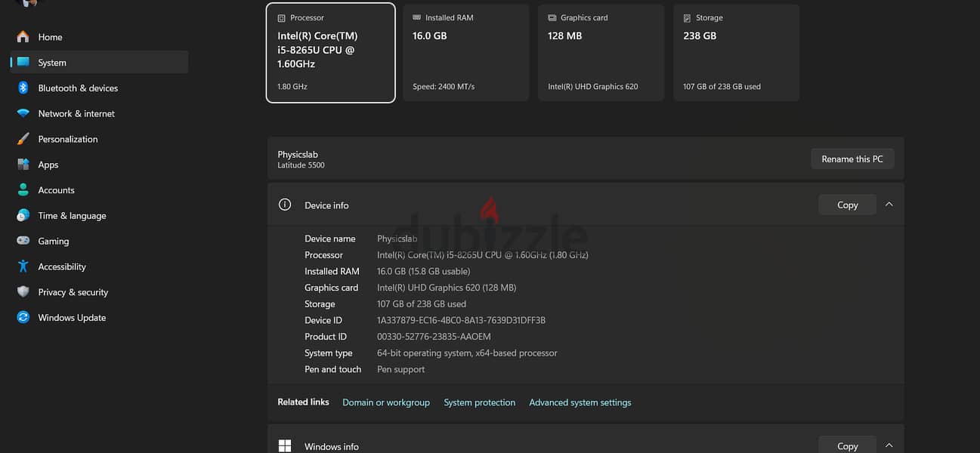Click Intel(R) UHD Graphics 620 (128 MB) row value
This screenshot has height=453, width=980.
pyautogui.click(x=447, y=288)
